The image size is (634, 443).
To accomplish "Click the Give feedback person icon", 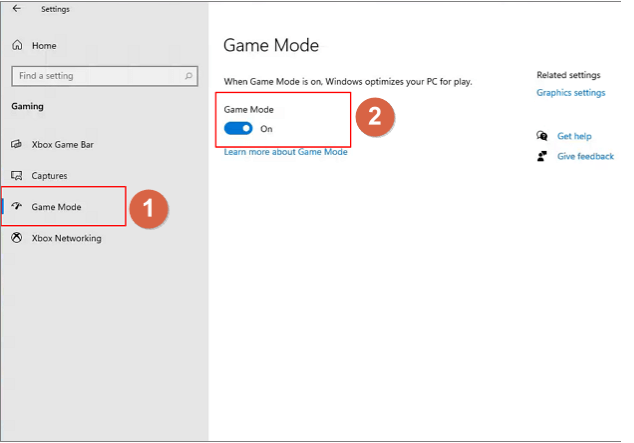I will pos(542,156).
